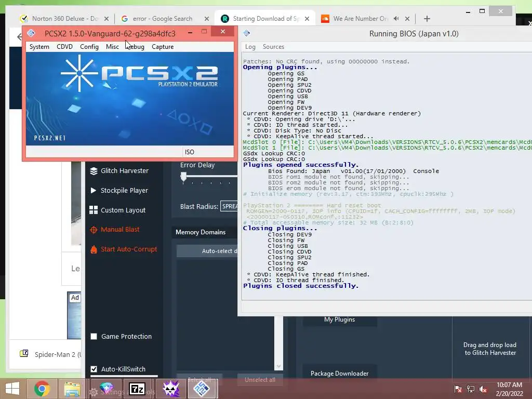The image size is (532, 399).
Task: Close the We Are Number One tab
Action: [407, 19]
